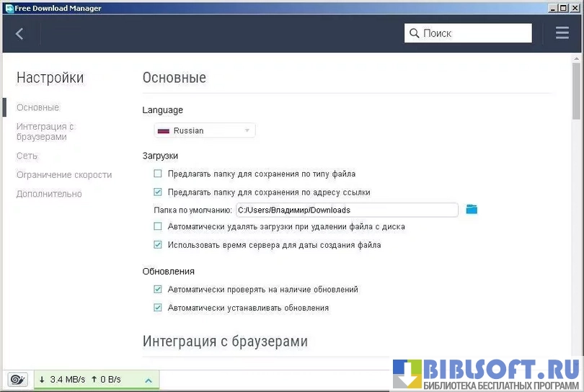Screen dimensions: 584x392
Task: Click the blue folder browse icon
Action: [x=472, y=210]
